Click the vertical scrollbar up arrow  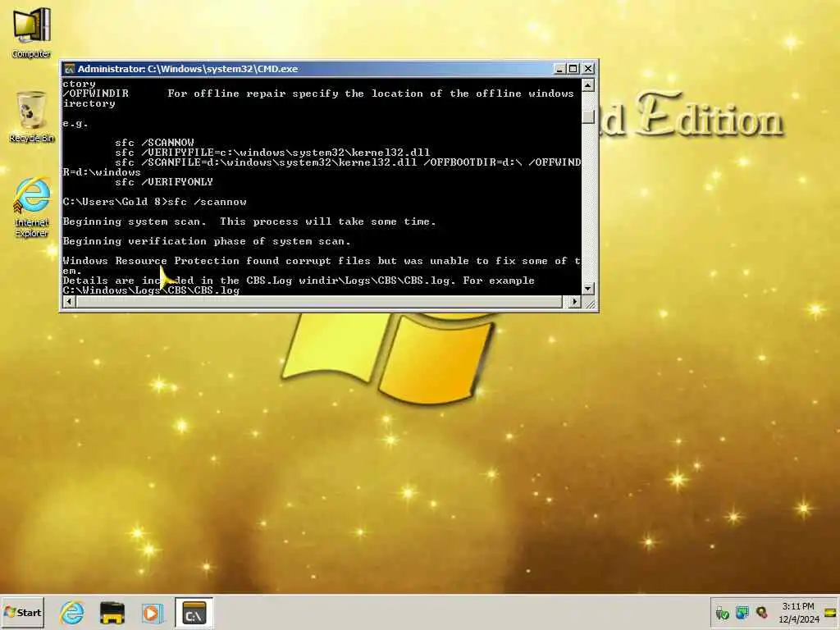click(x=588, y=85)
